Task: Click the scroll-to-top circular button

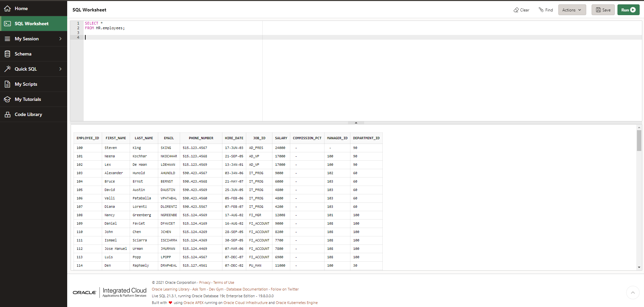Action: click(x=633, y=293)
